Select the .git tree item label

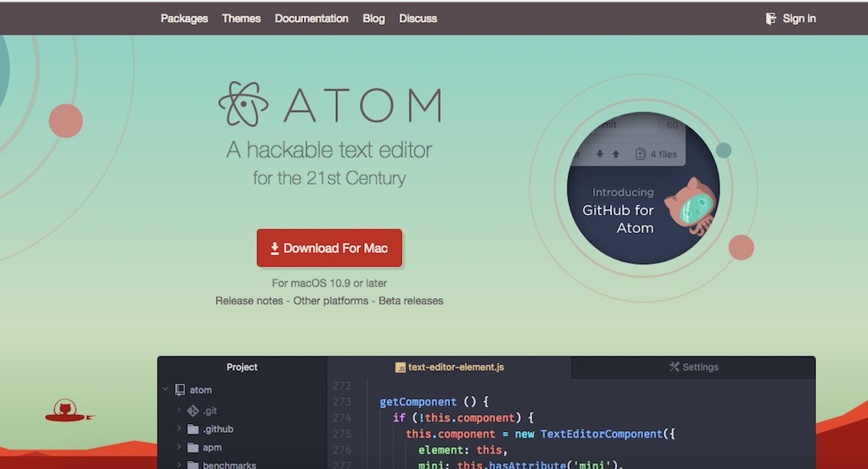tap(210, 411)
